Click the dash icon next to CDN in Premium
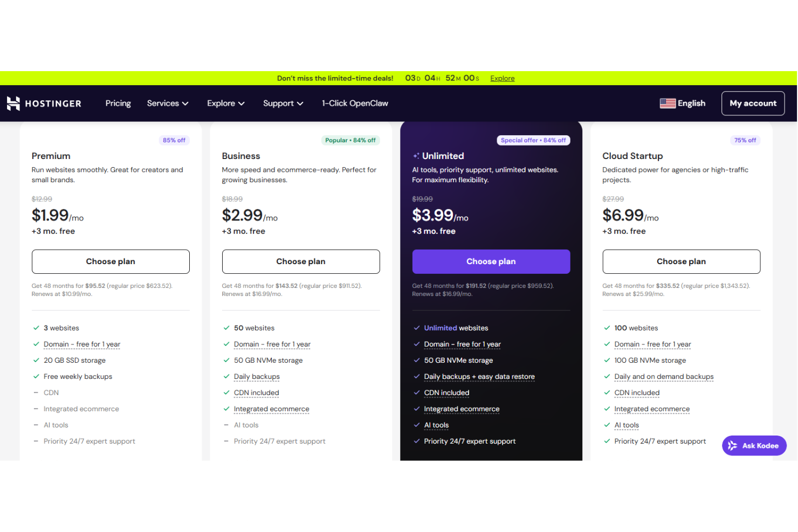This screenshot has width=798, height=532. 37,392
